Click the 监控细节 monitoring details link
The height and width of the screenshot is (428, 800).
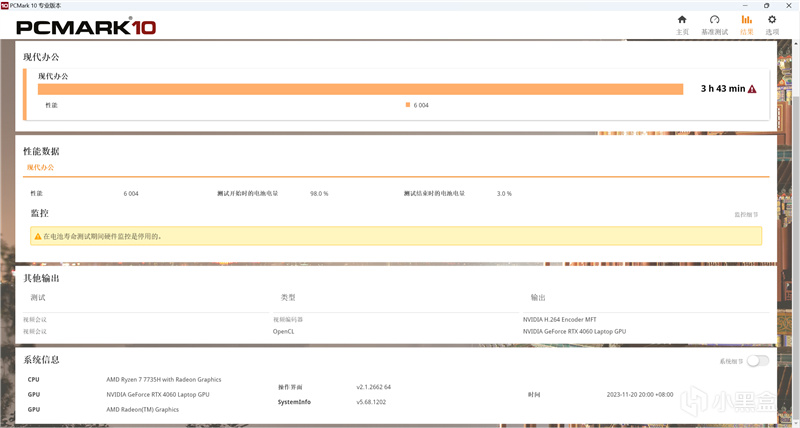(746, 214)
